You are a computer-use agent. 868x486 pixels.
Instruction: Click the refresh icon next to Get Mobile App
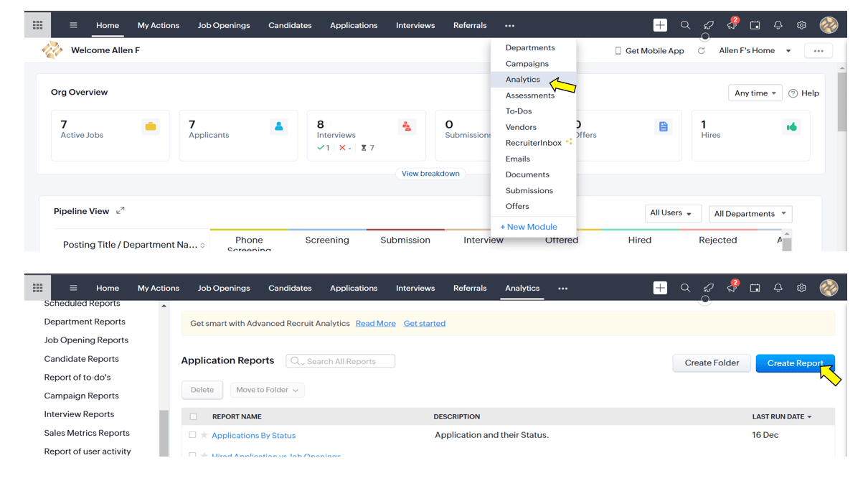click(701, 51)
